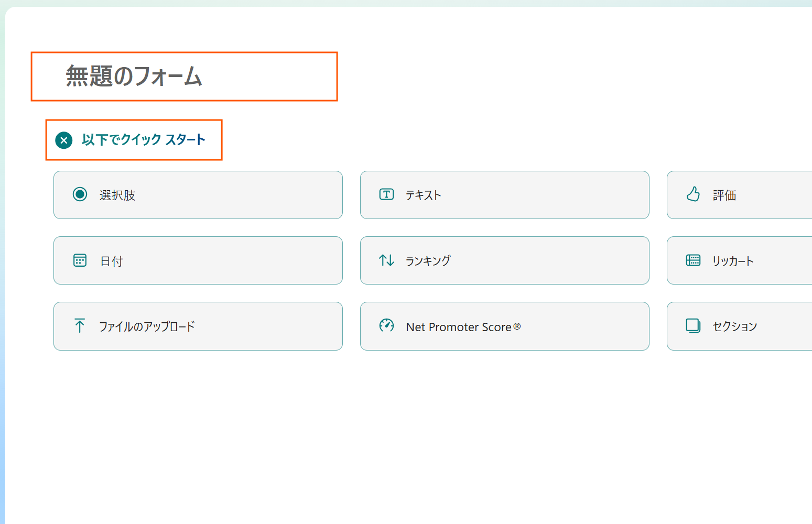Click the text box icon for テキスト

[x=386, y=194]
